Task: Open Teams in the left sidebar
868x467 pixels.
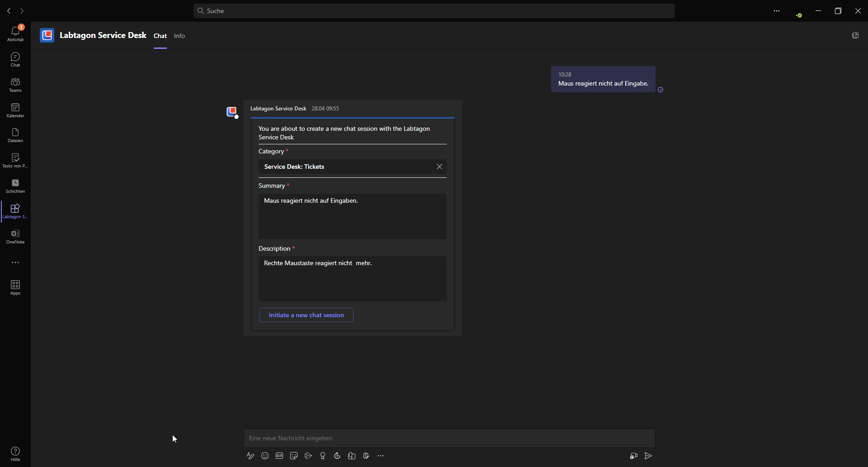Action: coord(15,85)
